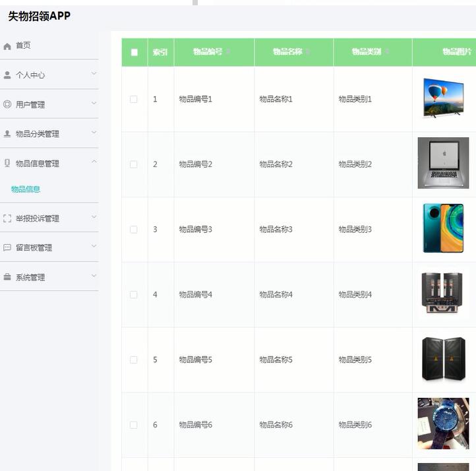Click the home icon beside 首页
The image size is (476, 471).
click(x=7, y=46)
